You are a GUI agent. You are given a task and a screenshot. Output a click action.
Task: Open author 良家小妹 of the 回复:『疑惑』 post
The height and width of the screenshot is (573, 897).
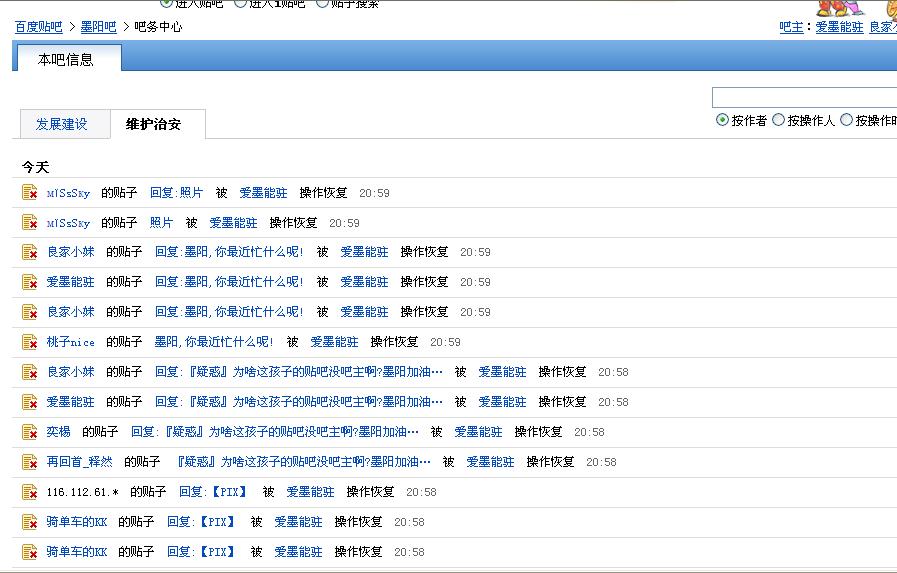70,372
